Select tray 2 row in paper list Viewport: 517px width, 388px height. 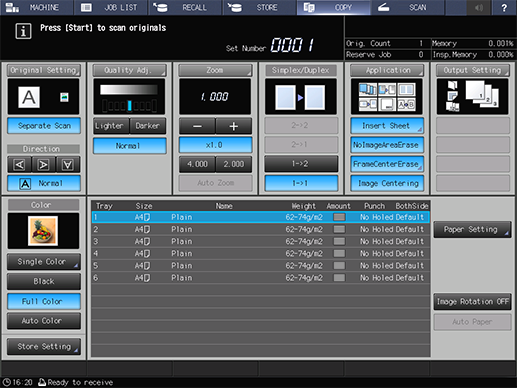261,229
